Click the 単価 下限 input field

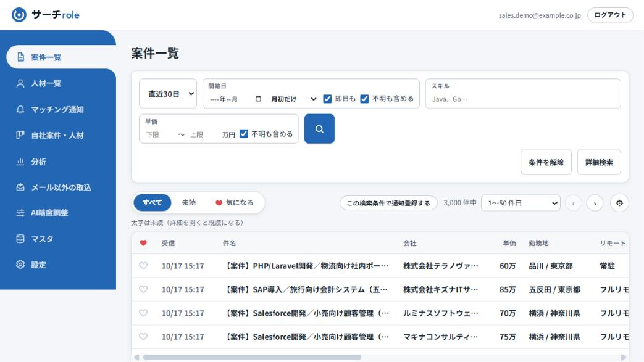[x=159, y=134]
